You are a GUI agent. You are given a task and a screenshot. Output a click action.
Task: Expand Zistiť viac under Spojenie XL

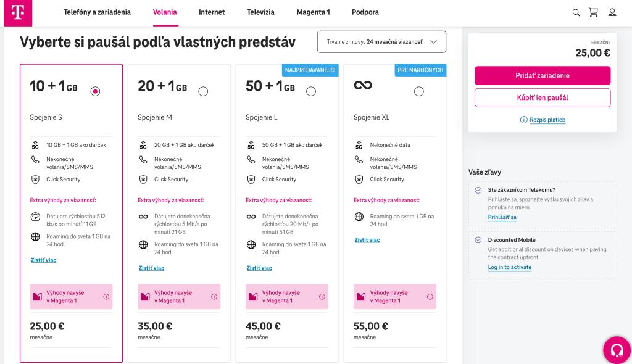tap(367, 240)
